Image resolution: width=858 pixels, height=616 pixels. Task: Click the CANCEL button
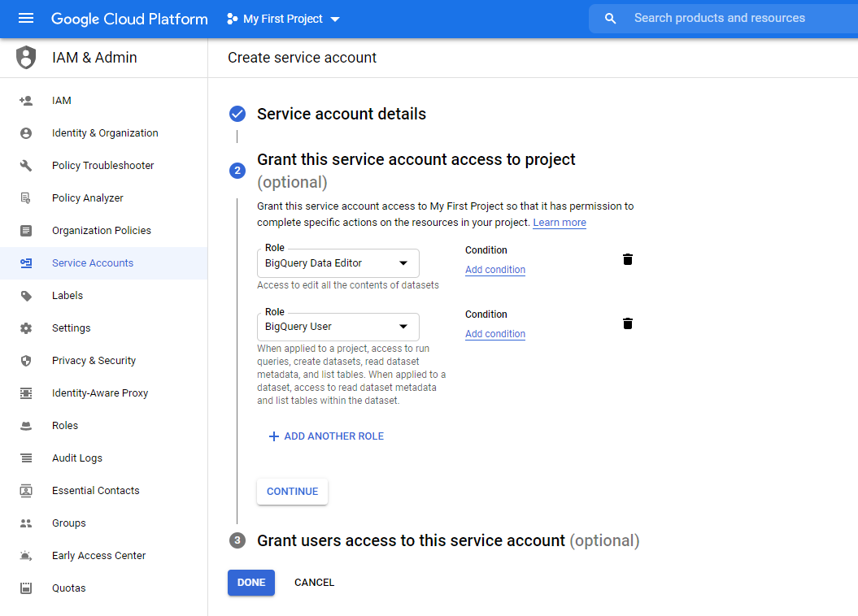[x=314, y=583]
